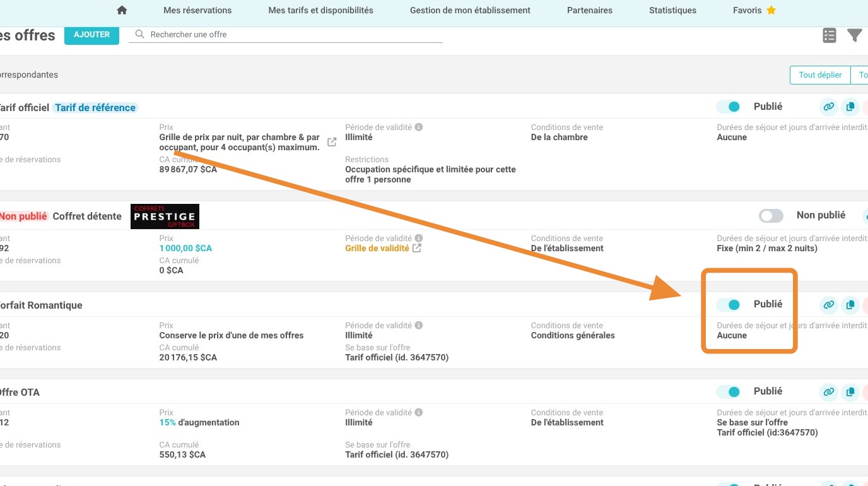The width and height of the screenshot is (868, 486).
Task: Click Fixe (min 2 / max 2 nuits)
Action: click(767, 248)
